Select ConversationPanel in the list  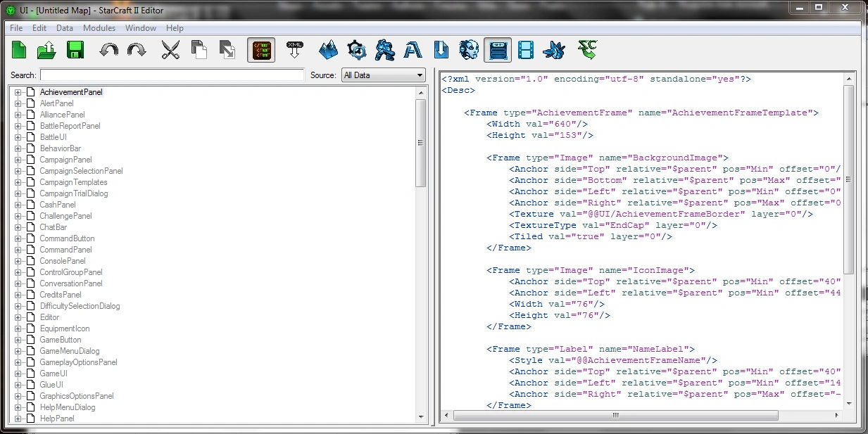click(71, 283)
